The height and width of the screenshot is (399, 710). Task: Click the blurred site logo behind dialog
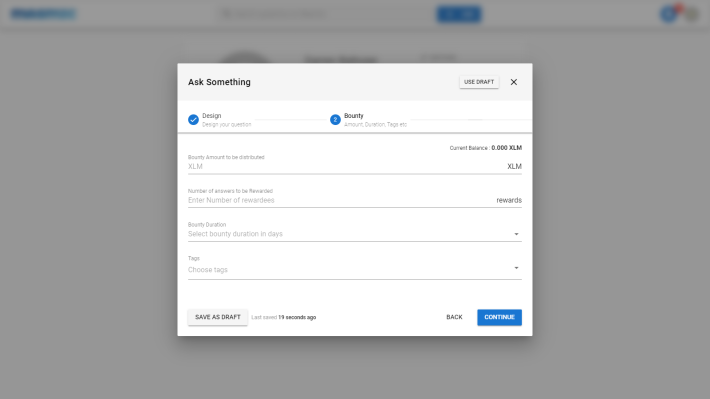[43, 14]
